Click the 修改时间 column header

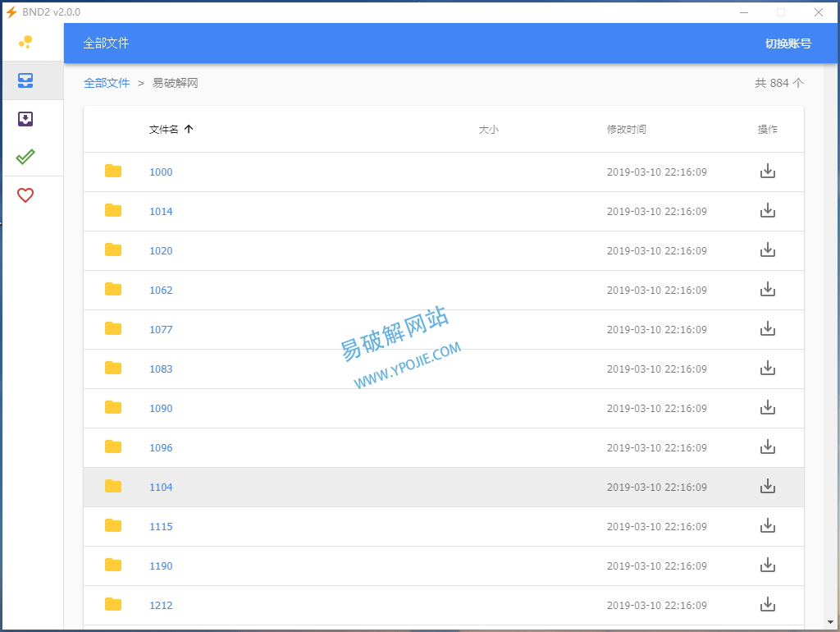[x=626, y=130]
